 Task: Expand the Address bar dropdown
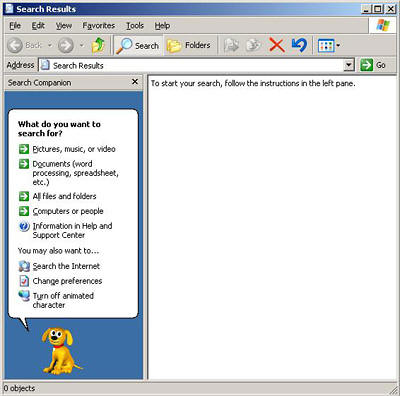(x=348, y=65)
